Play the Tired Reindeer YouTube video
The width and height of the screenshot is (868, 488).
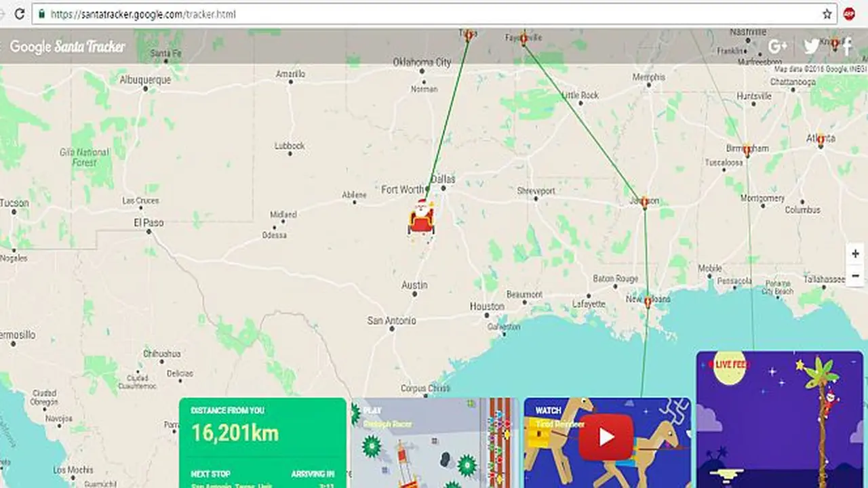(606, 437)
